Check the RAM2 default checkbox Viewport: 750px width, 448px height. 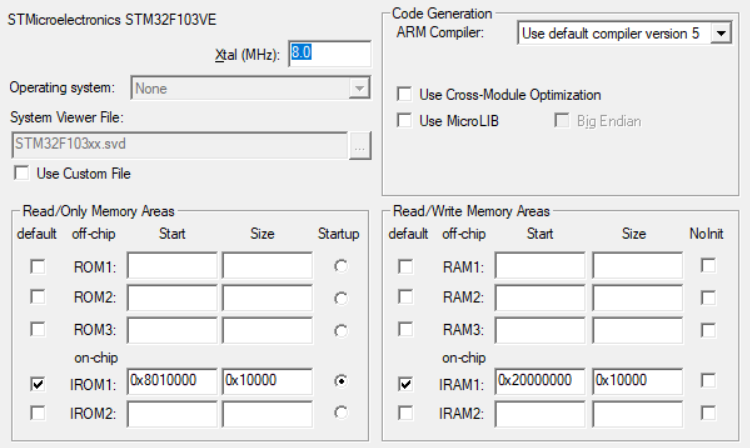406,297
